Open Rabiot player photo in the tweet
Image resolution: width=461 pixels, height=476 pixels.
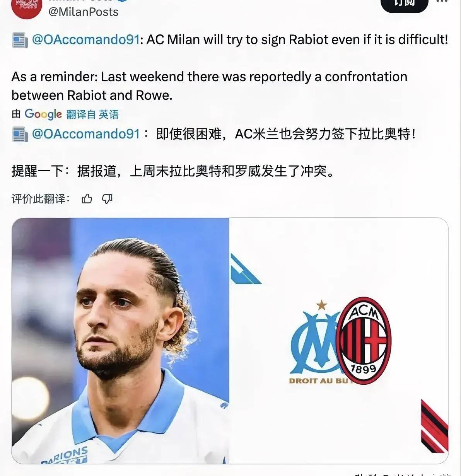point(120,341)
